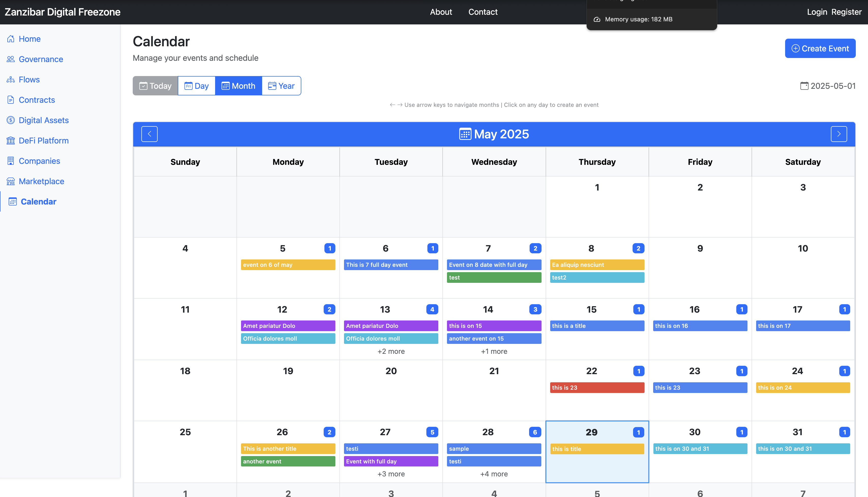Open the 'Event on 8 date with full day' entry
Image resolution: width=868 pixels, height=497 pixels.
coord(494,265)
